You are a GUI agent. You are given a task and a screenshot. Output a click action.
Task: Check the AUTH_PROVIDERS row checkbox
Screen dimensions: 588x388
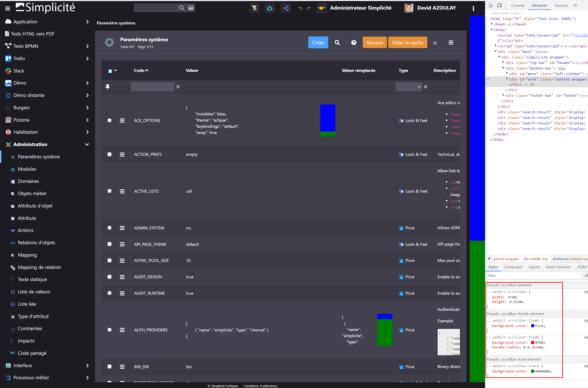pyautogui.click(x=109, y=330)
